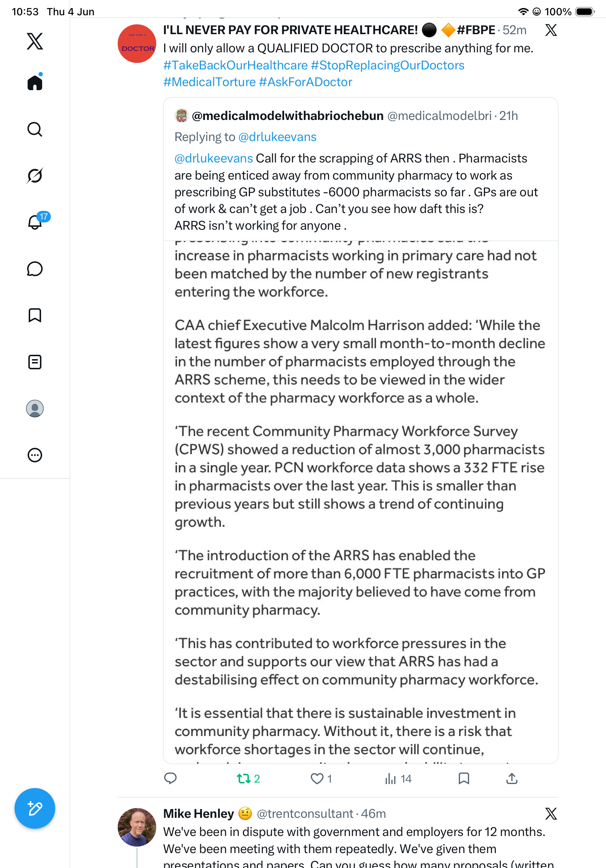Open Messages speech bubble icon
Viewport: 606px width, 868px height.
coord(35,269)
